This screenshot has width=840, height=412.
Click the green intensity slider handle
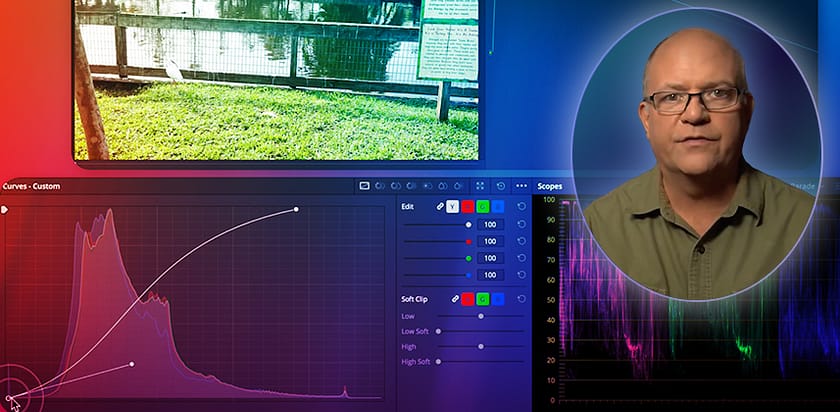point(469,258)
